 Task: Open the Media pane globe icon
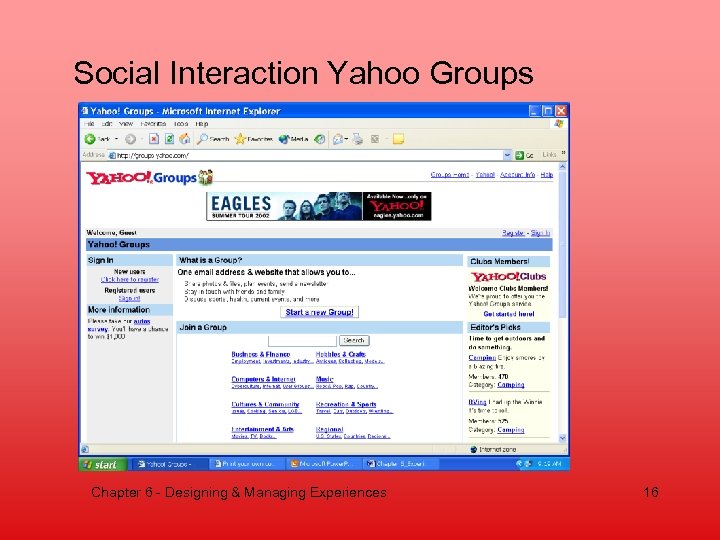[284, 139]
